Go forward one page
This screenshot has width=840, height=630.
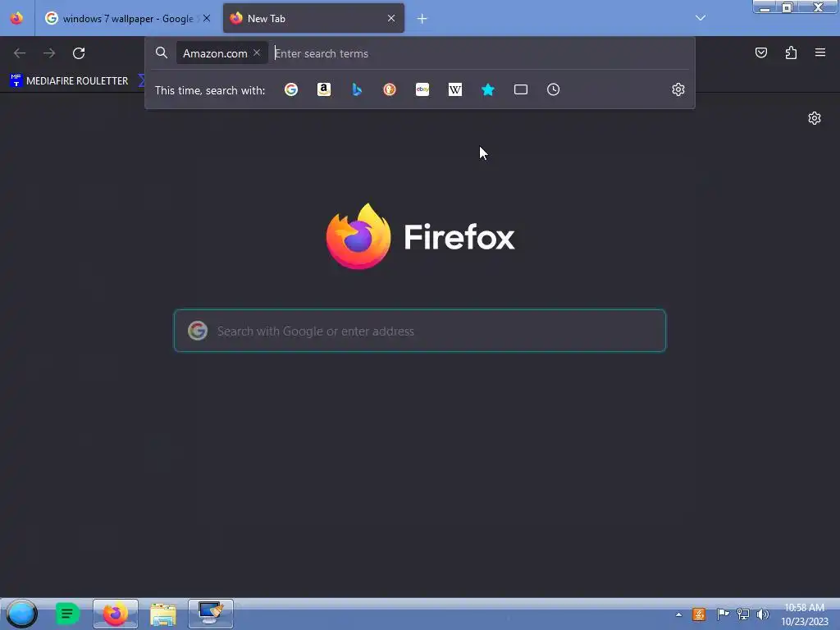(x=49, y=53)
